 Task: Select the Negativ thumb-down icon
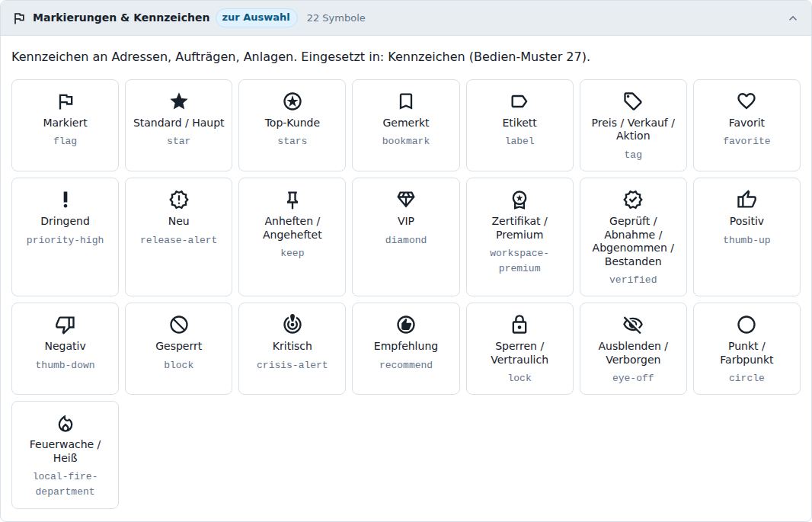[x=66, y=325]
